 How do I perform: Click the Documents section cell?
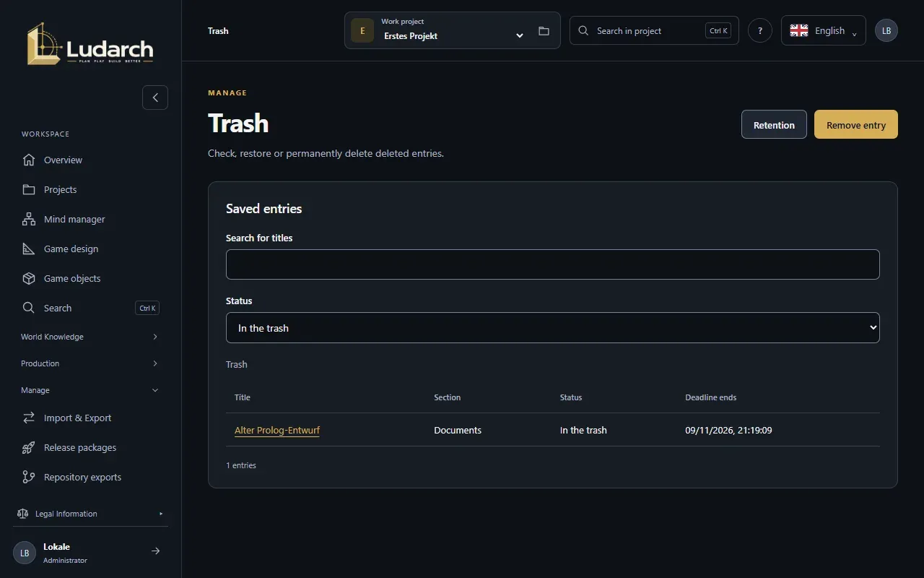point(458,430)
